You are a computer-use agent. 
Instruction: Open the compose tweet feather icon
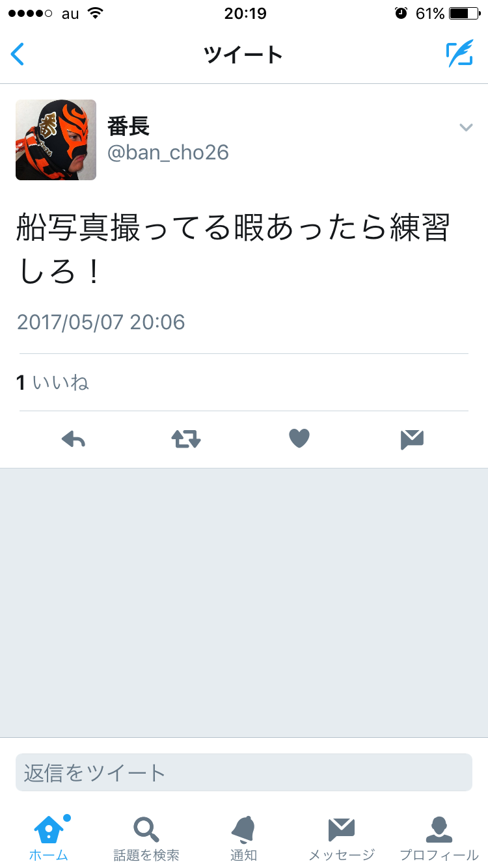[459, 54]
